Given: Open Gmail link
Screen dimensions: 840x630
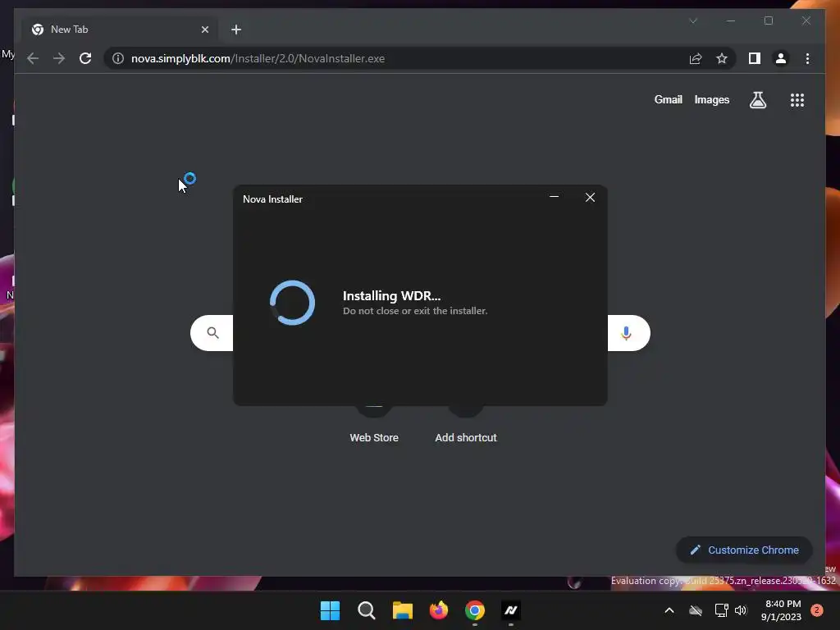Looking at the screenshot, I should pos(668,99).
